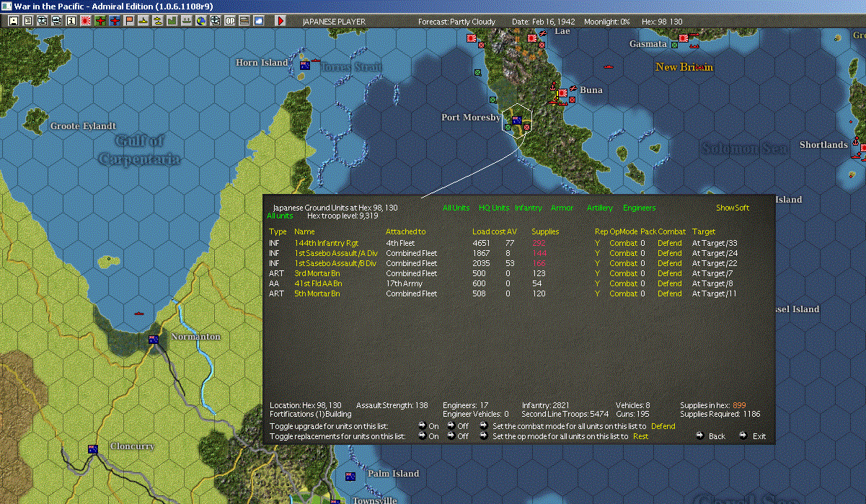Filter list by Artillery
Viewport: 866px width, 504px height.
pos(600,208)
